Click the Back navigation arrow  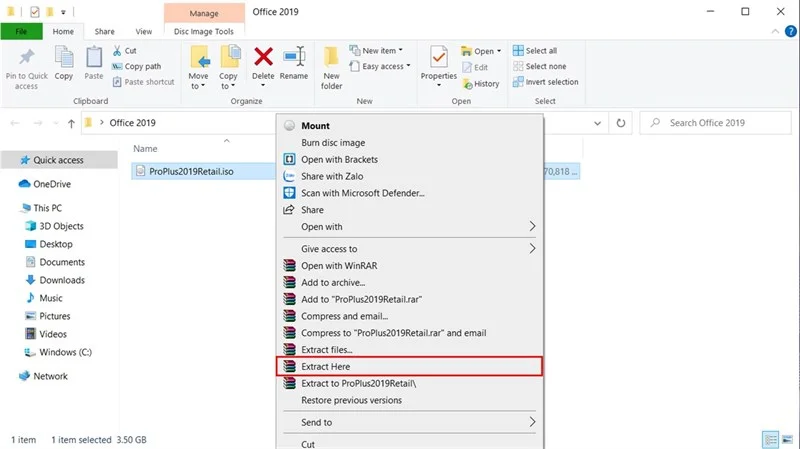pyautogui.click(x=15, y=123)
